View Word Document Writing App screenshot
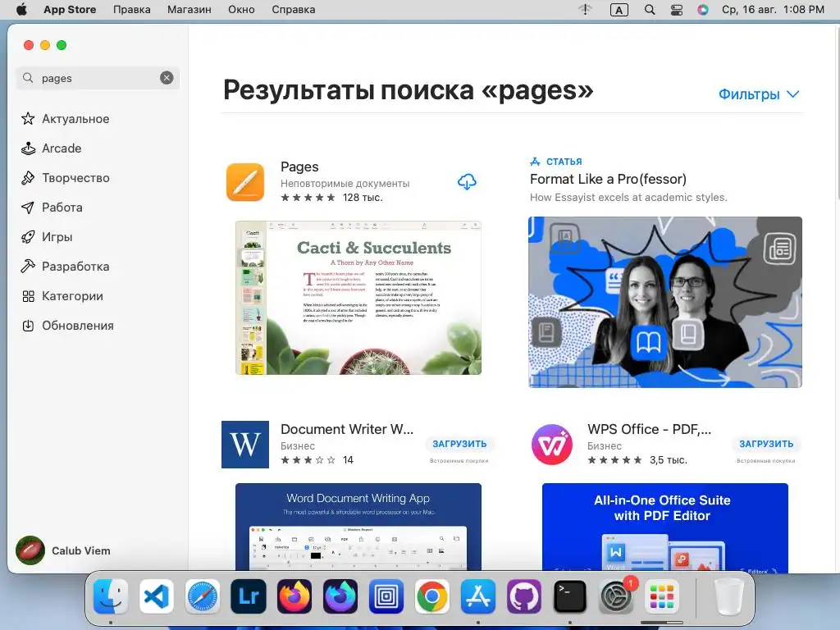This screenshot has height=630, width=840. pyautogui.click(x=358, y=527)
